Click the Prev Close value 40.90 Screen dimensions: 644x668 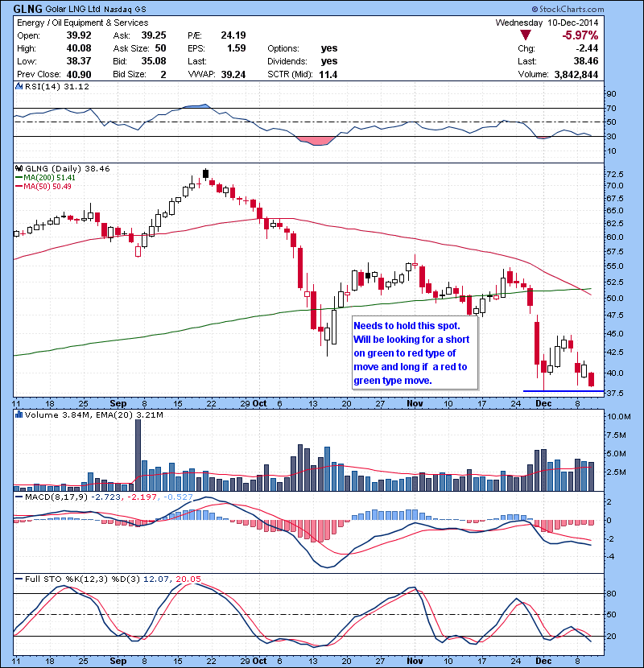pos(79,74)
